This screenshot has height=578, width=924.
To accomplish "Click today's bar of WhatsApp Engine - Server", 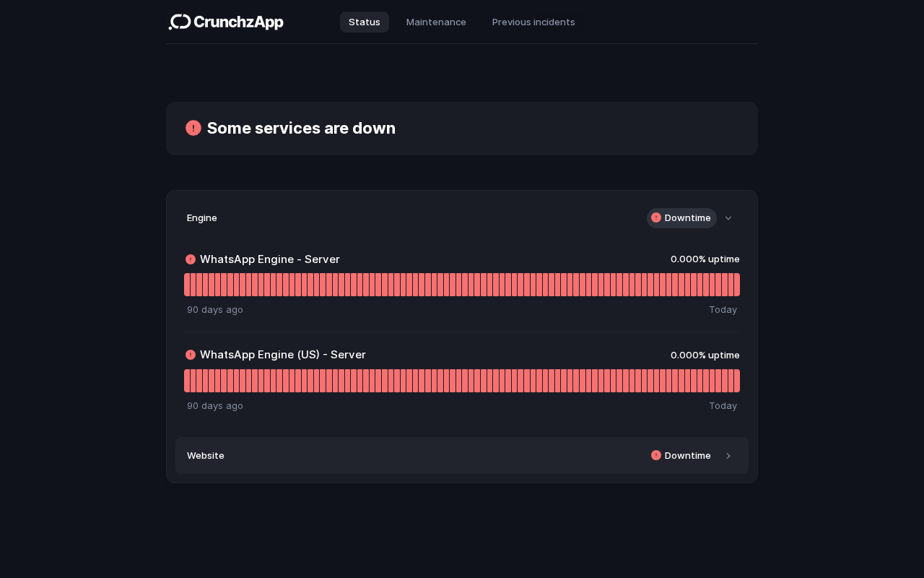I will 737,285.
